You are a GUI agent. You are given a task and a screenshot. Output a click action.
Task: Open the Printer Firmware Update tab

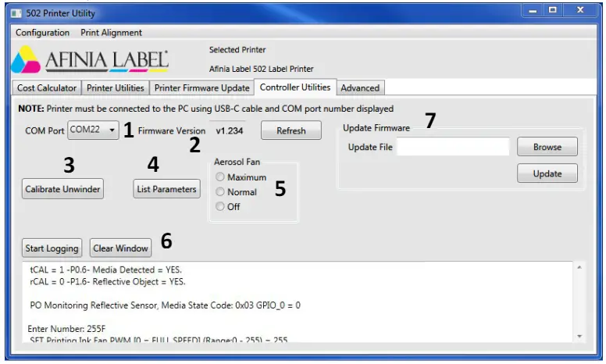tap(201, 88)
